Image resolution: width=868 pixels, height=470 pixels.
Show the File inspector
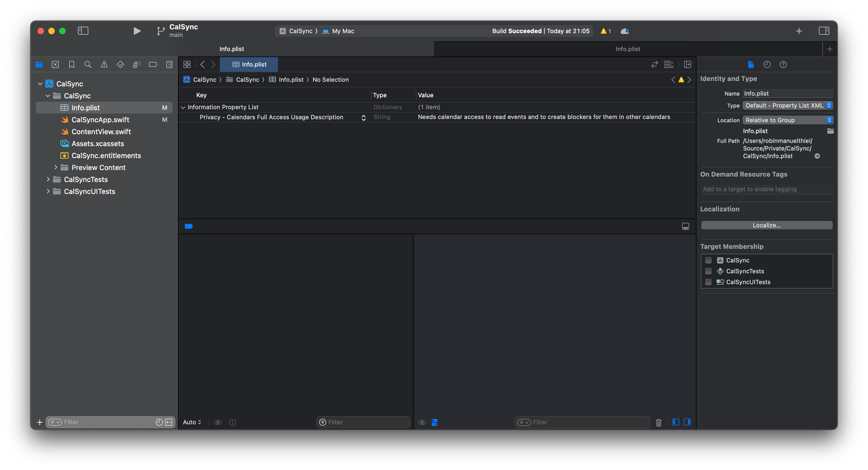click(751, 64)
